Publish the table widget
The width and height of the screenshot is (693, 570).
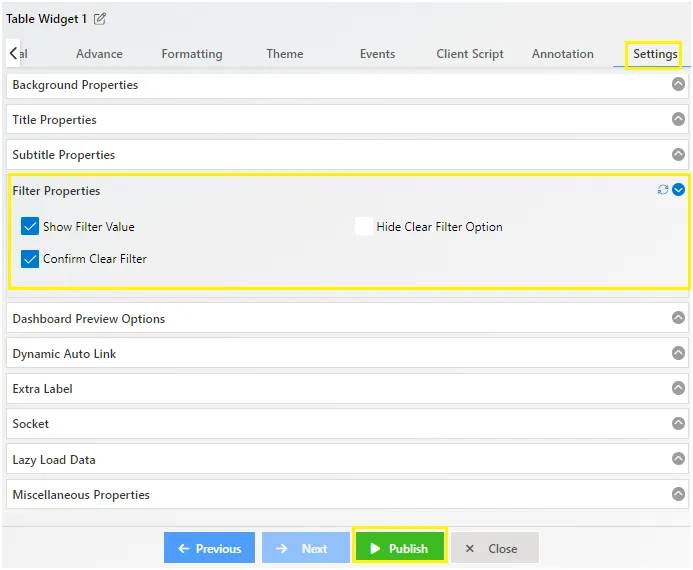point(400,548)
